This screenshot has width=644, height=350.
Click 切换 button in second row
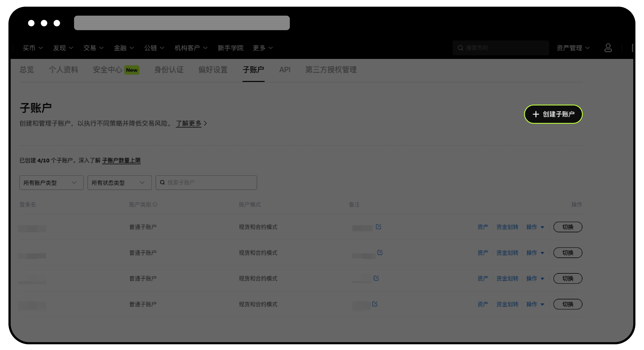point(568,253)
